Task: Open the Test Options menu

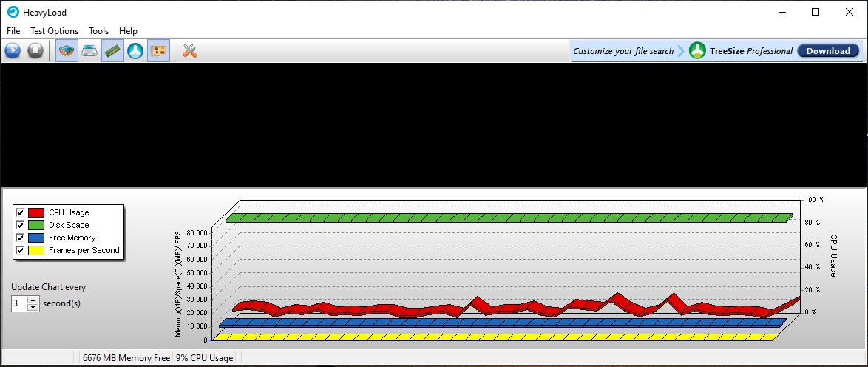Action: [54, 31]
